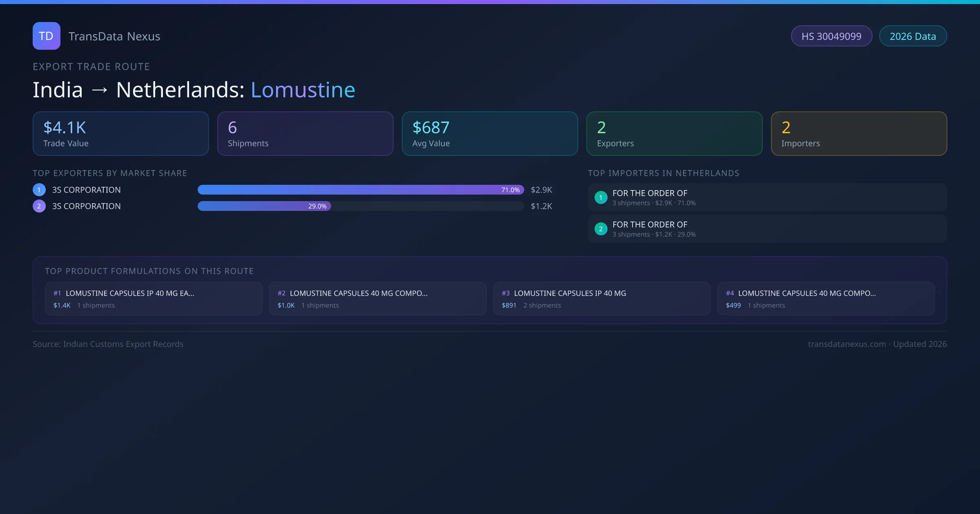Click the Lomustine title text
980x514 pixels.
tap(303, 90)
